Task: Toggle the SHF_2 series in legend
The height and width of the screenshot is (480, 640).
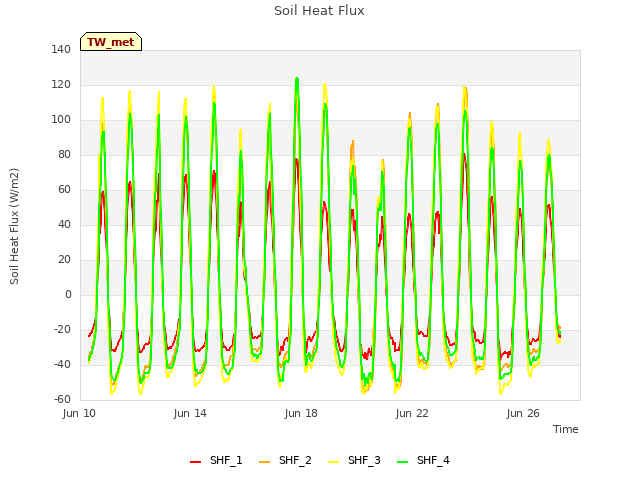Action: 285,460
